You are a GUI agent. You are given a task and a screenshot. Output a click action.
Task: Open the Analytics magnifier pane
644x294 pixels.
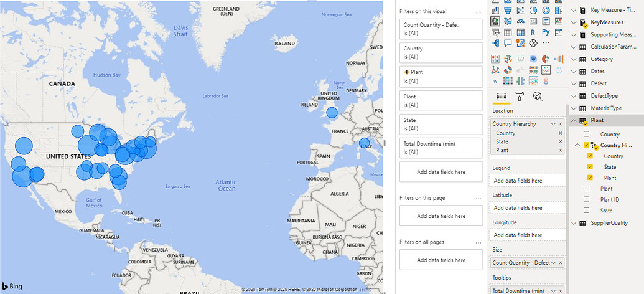(x=538, y=96)
